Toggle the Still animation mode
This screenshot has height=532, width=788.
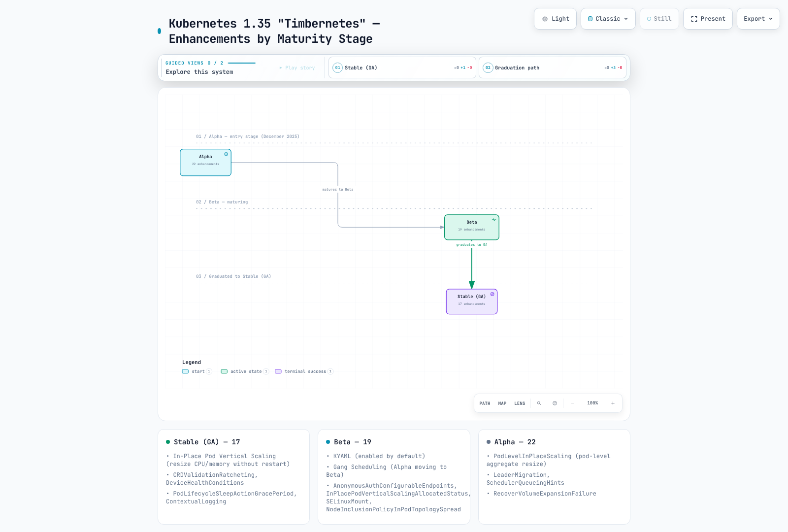point(659,19)
